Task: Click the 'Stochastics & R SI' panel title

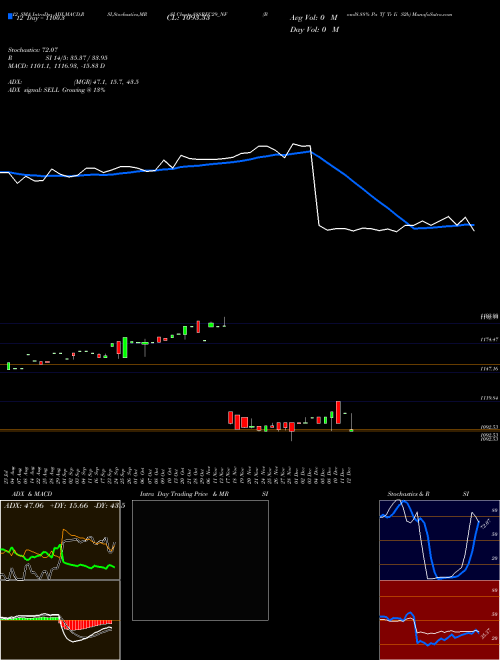Action: 428,494
